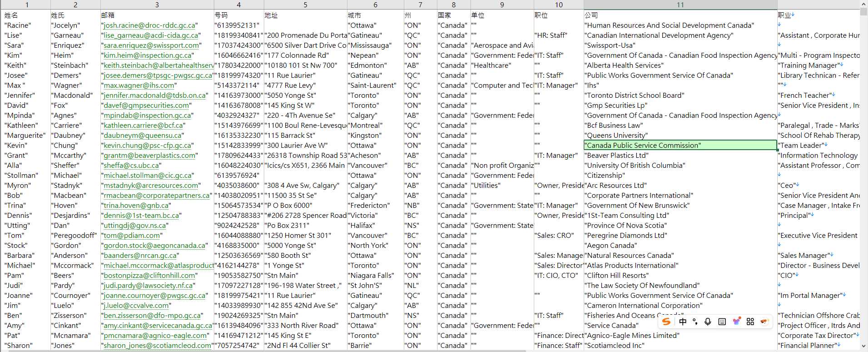Screen dimensions: 868x352
Task: Select the "Toronto District School Board" cell
Action: [x=680, y=96]
